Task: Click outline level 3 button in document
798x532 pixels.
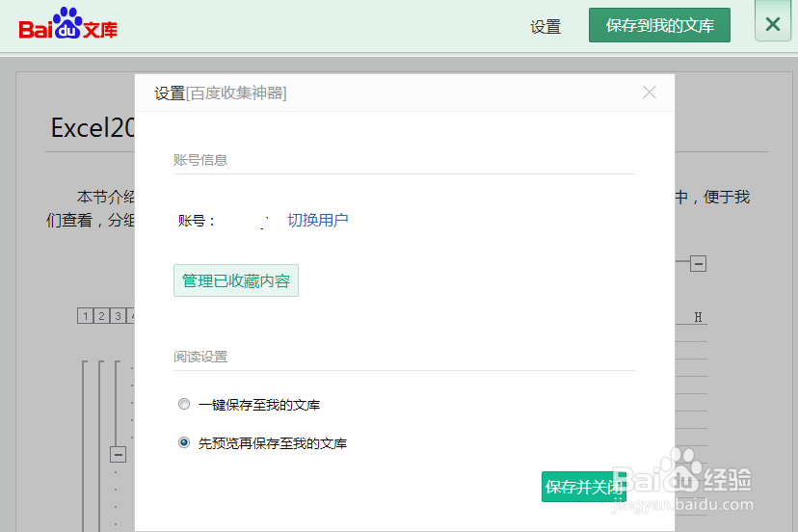Action: tap(118, 316)
